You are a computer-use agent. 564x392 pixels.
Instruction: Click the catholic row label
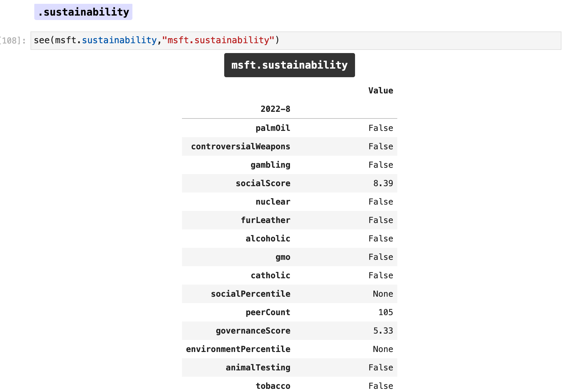pyautogui.click(x=270, y=275)
